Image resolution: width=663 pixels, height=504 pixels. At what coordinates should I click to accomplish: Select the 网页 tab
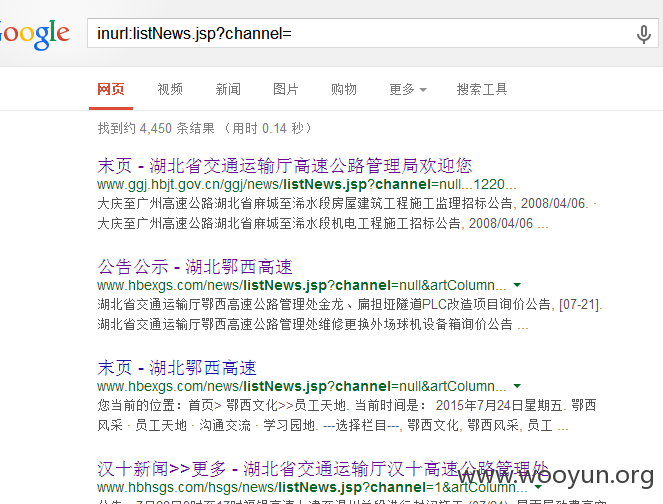[111, 89]
